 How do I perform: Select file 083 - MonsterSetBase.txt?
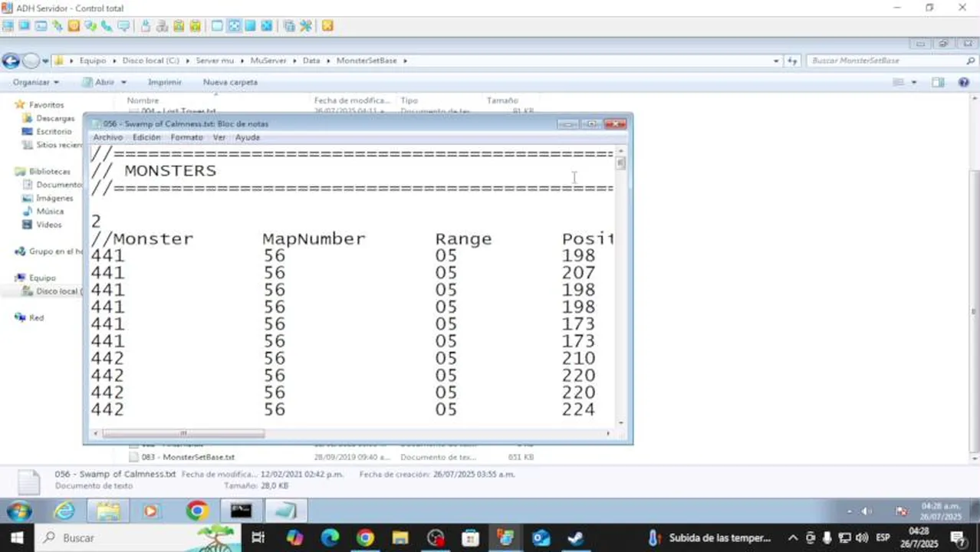tap(188, 457)
